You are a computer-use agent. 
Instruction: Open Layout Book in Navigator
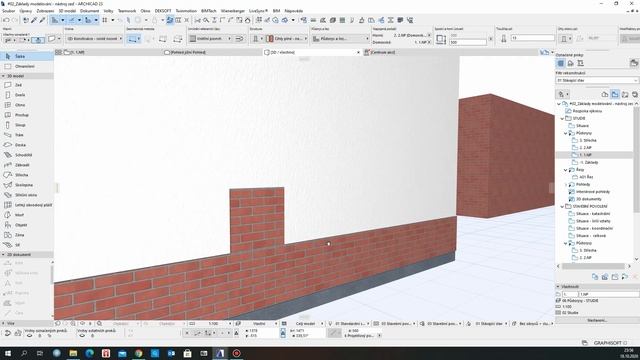(625, 94)
